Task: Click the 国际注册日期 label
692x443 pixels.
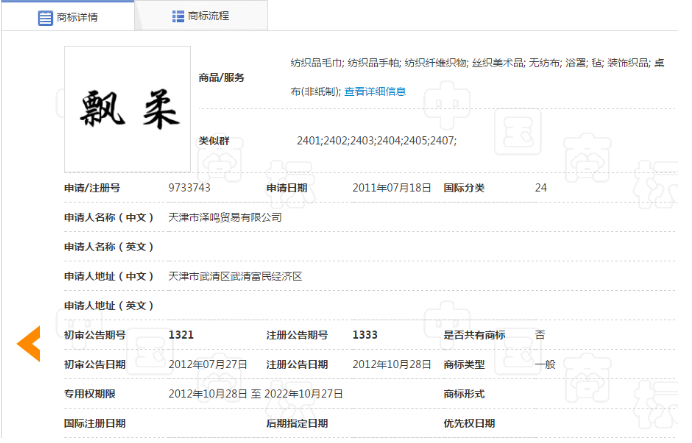Action: click(95, 424)
